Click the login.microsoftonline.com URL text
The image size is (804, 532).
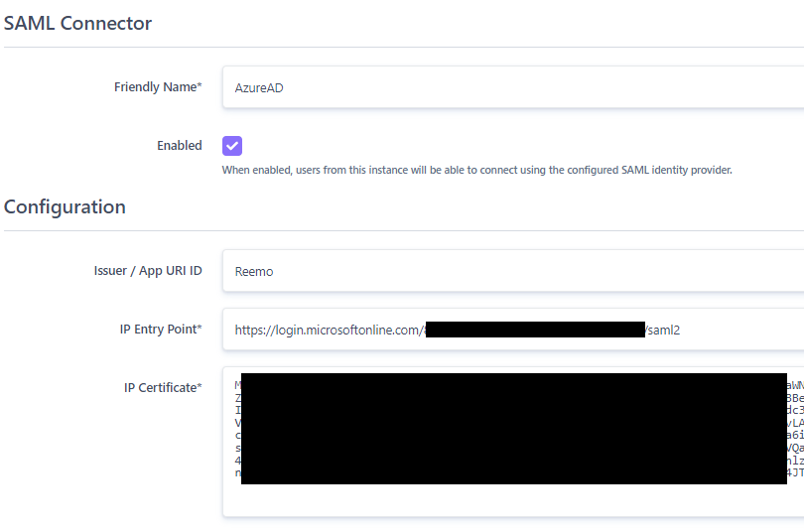point(329,330)
